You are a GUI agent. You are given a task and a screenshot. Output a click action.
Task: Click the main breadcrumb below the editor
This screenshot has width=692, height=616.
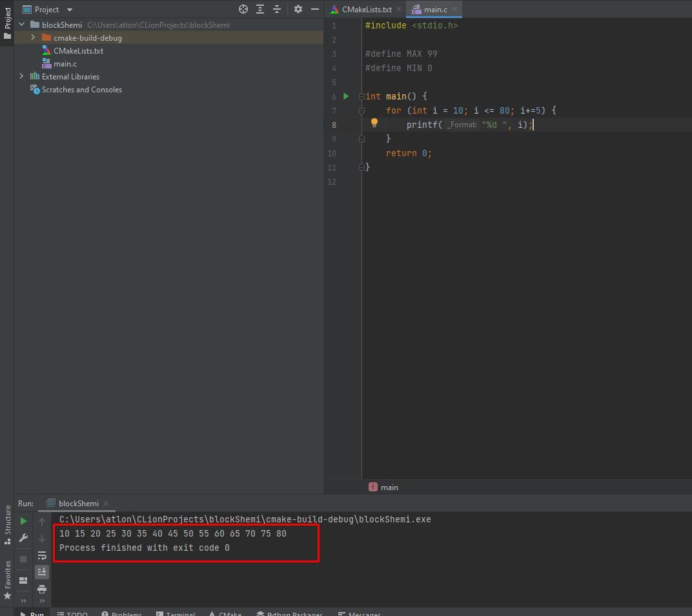coord(389,488)
